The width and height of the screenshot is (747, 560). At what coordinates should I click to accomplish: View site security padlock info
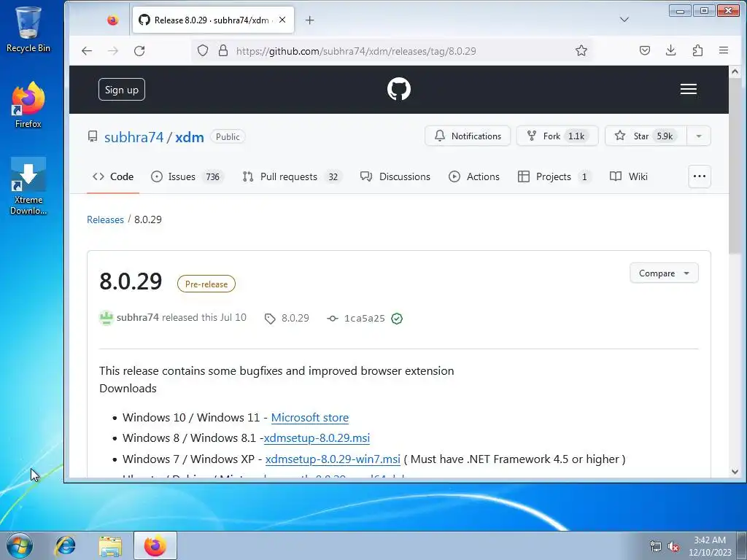pos(223,51)
